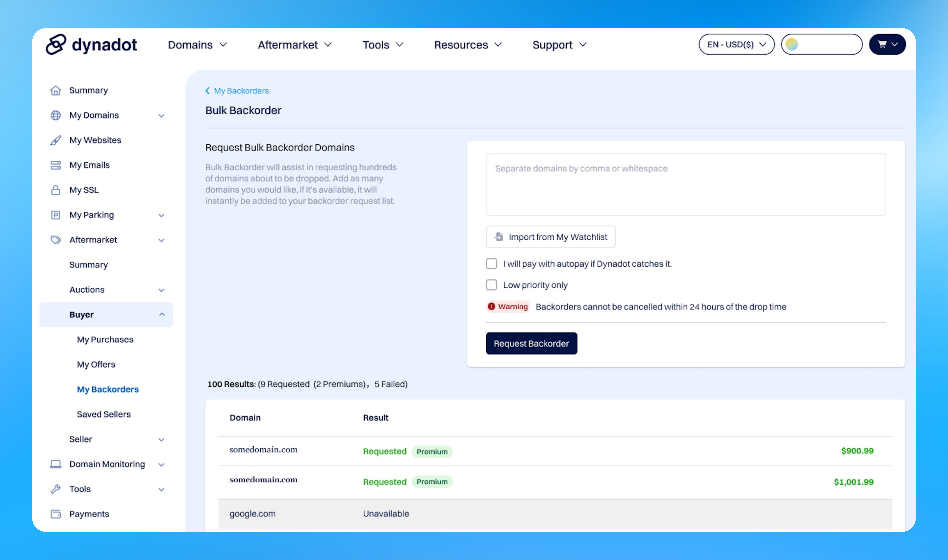Click the Summary home icon in sidebar
This screenshot has height=560, width=948.
click(55, 91)
